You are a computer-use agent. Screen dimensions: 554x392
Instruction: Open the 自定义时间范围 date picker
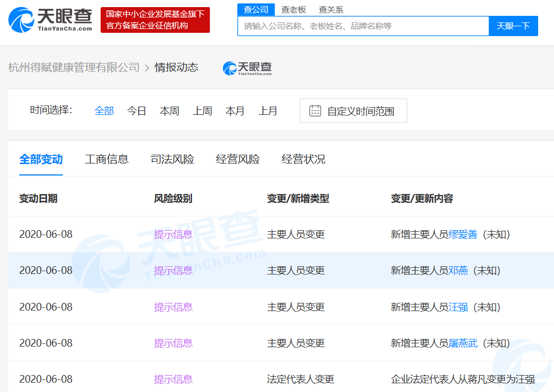(360, 111)
